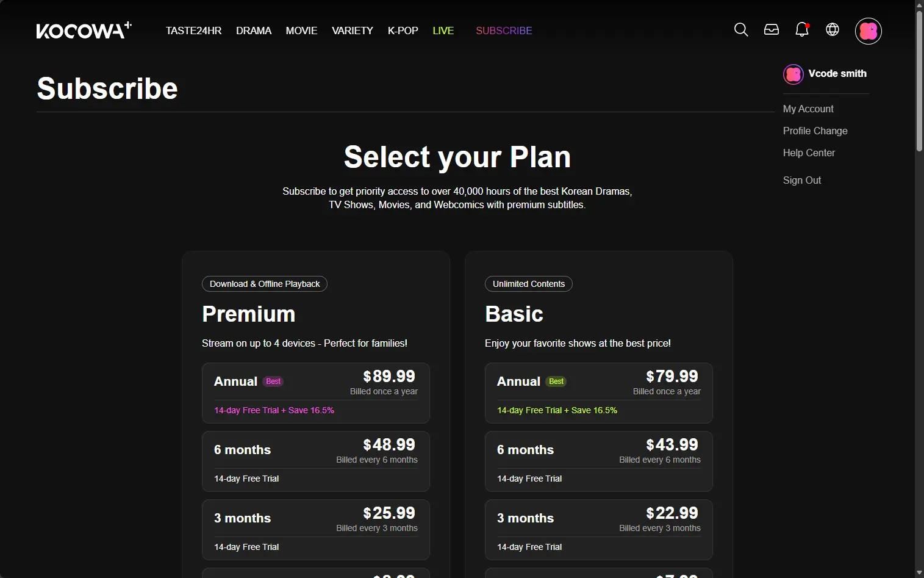Viewport: 924px width, 578px height.
Task: Click Sign Out link
Action: click(802, 180)
